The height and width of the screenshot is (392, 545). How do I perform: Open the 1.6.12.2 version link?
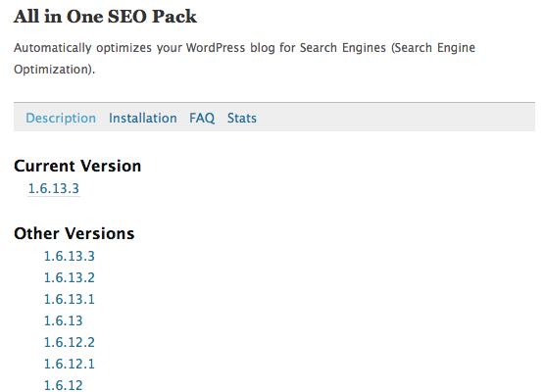coord(70,342)
